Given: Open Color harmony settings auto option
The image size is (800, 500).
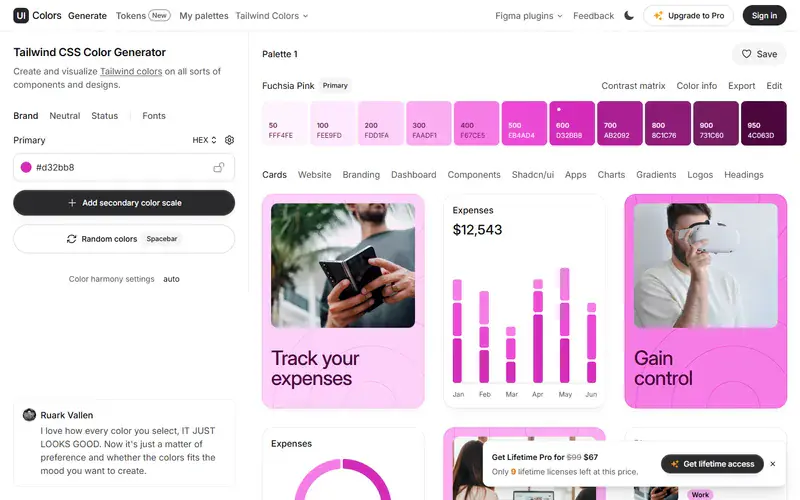Looking at the screenshot, I should point(171,279).
